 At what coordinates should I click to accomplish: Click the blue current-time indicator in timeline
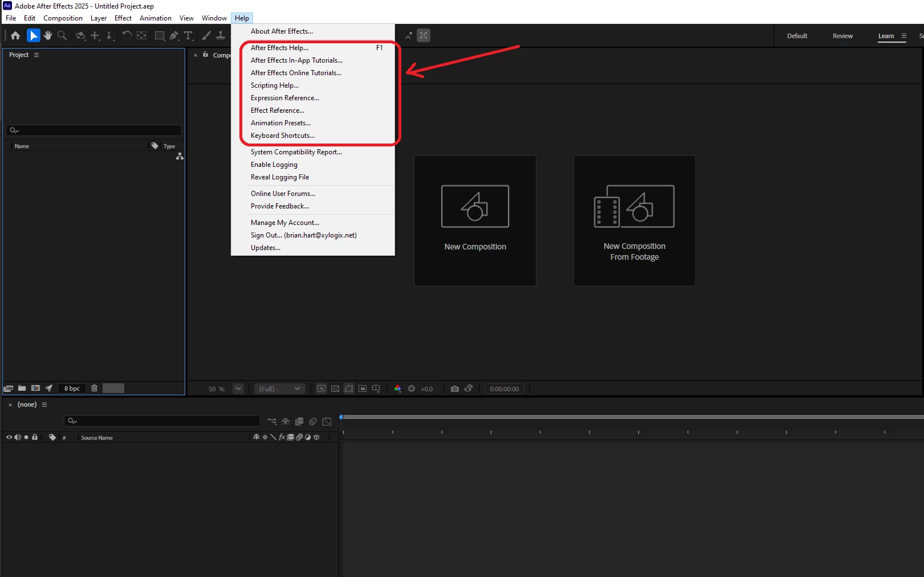point(341,418)
